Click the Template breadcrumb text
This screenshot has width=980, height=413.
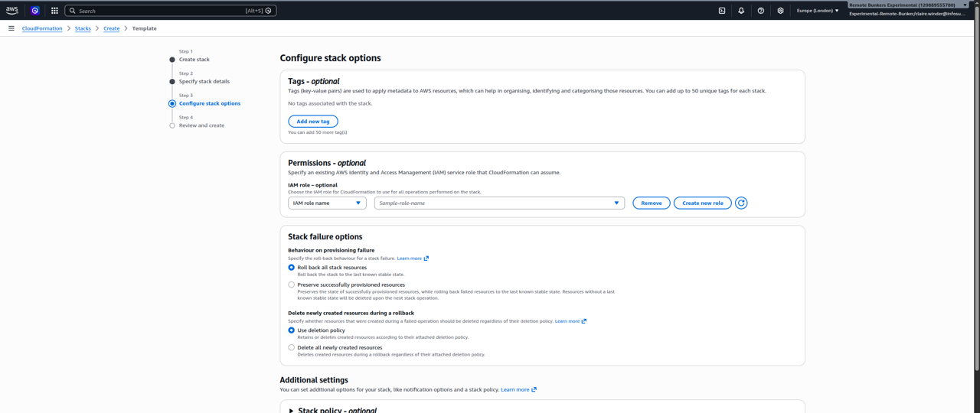[145, 28]
